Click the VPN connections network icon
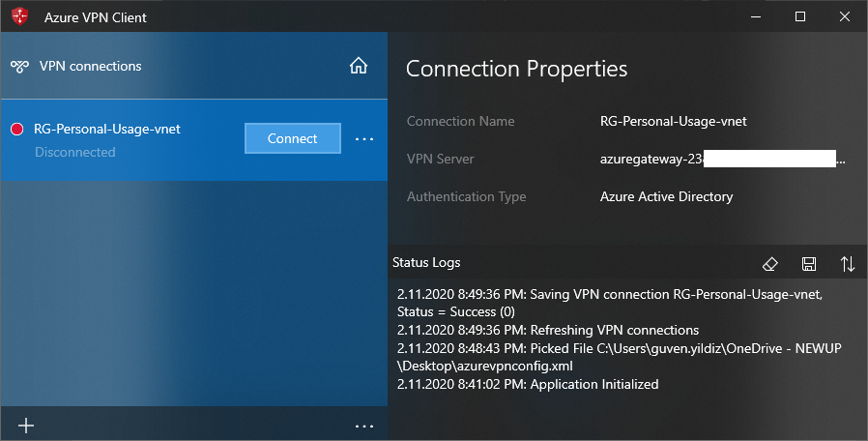 [x=19, y=67]
